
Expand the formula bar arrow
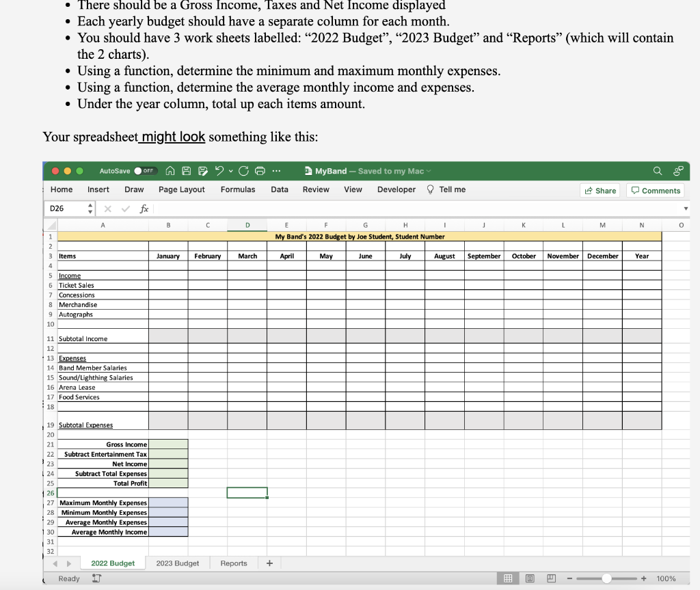686,209
